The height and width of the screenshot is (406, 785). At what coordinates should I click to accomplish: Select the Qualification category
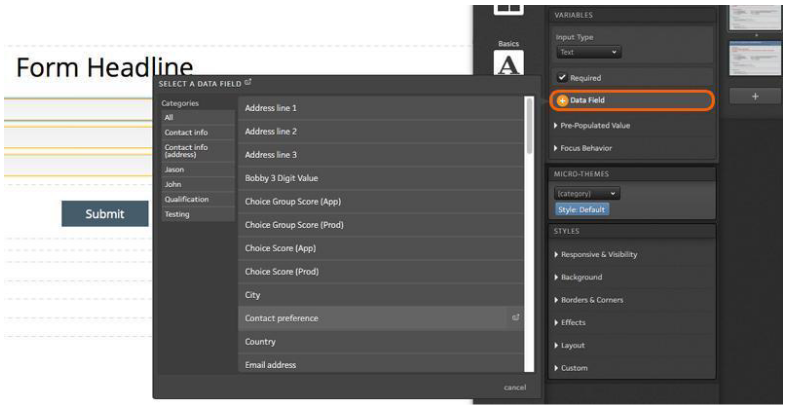[186, 199]
